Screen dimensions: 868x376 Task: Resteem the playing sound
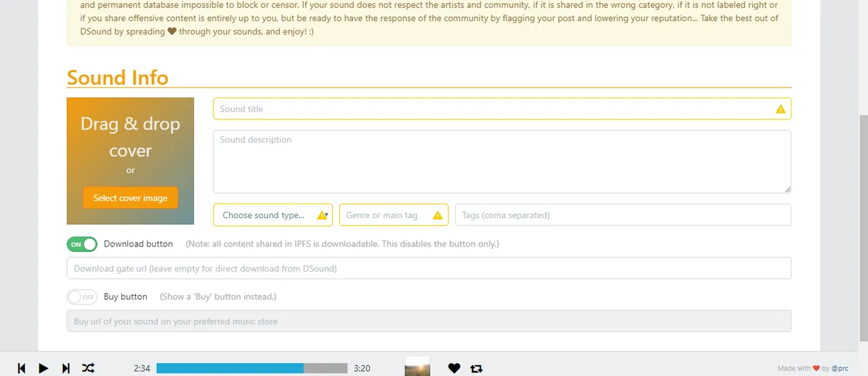point(476,369)
